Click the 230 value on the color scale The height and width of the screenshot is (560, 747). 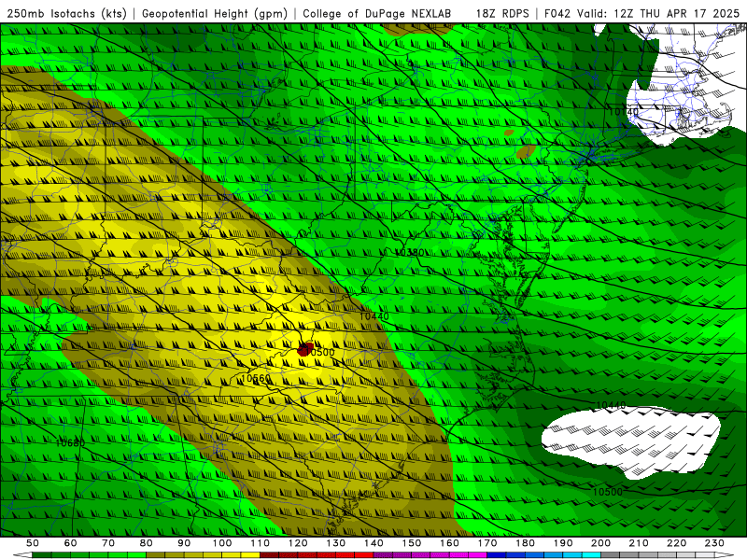pyautogui.click(x=714, y=543)
